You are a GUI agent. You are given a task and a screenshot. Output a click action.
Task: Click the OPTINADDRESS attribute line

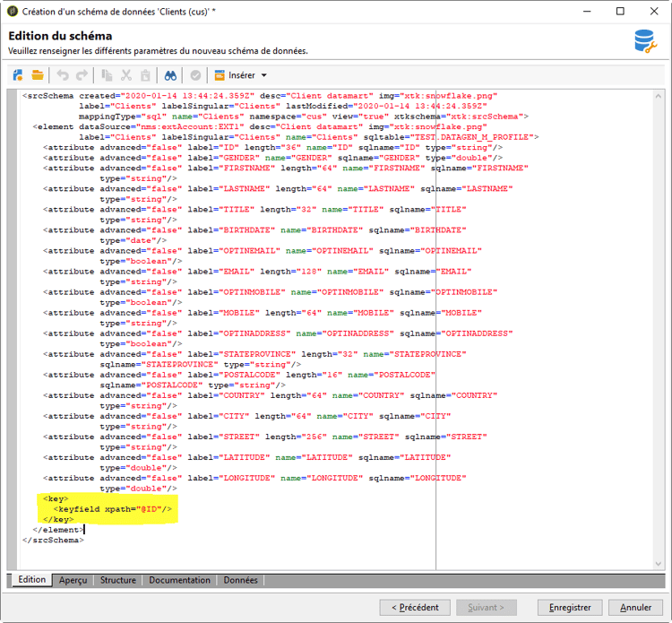tap(278, 333)
